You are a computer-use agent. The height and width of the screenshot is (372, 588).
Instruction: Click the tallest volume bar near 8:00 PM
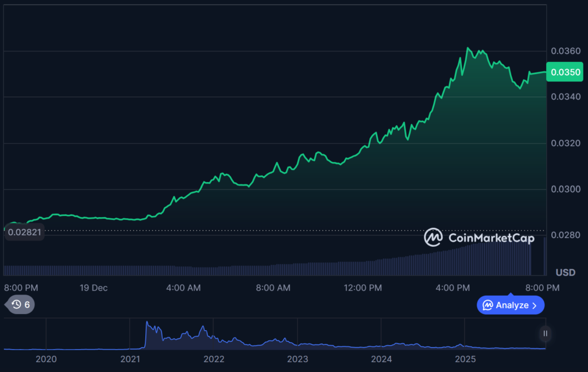[545, 256]
